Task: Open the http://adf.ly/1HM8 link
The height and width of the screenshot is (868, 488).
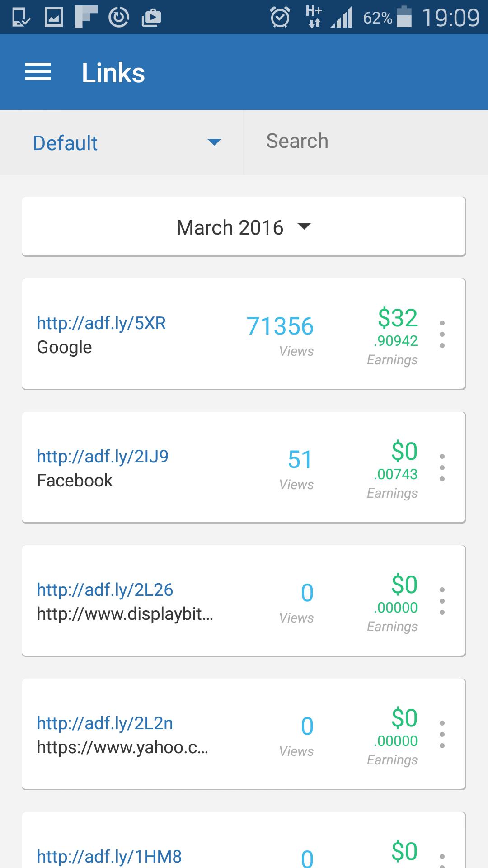Action: [109, 857]
